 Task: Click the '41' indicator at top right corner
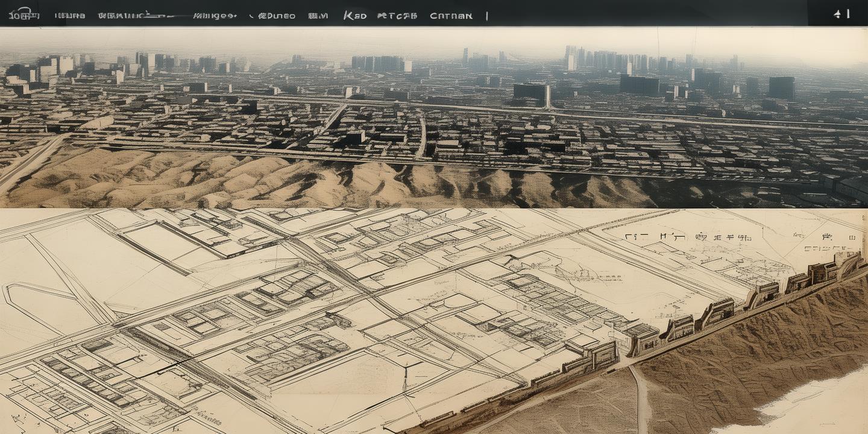pos(841,14)
